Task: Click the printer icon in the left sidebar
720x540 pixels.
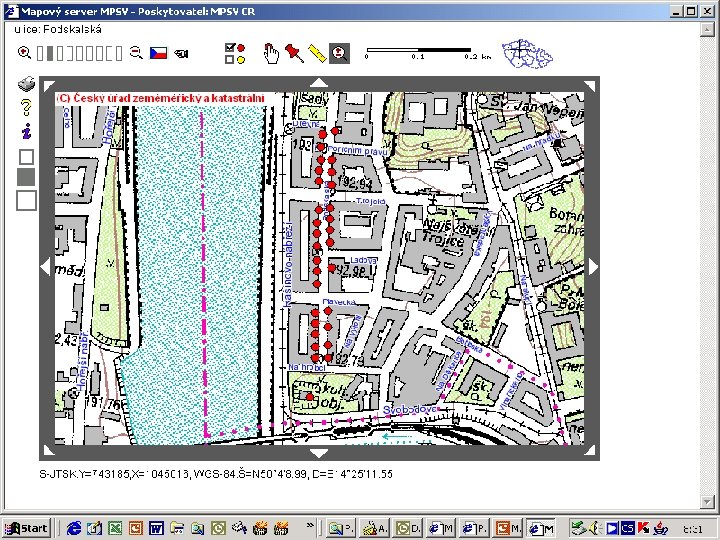Action: [x=27, y=84]
